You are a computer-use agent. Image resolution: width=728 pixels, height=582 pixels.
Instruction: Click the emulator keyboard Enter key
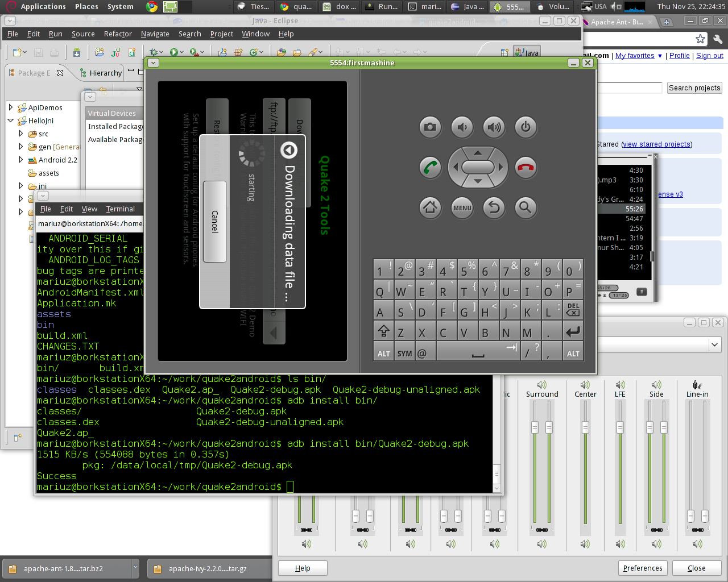573,331
